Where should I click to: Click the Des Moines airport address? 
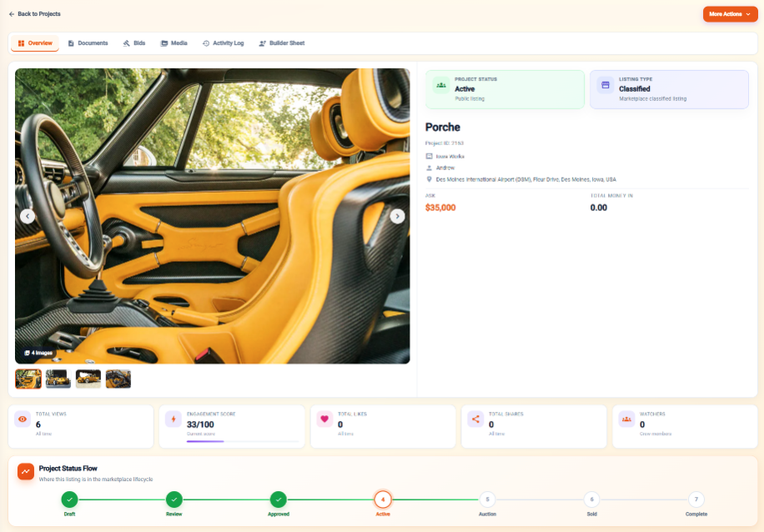[x=525, y=179]
